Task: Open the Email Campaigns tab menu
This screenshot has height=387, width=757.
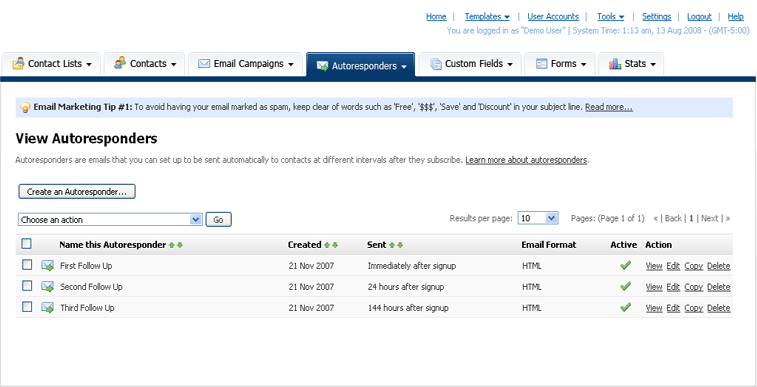Action: [291, 65]
